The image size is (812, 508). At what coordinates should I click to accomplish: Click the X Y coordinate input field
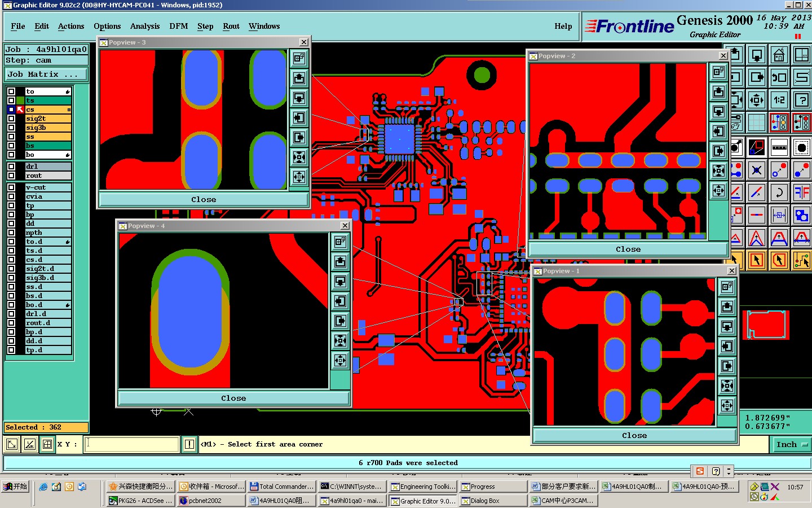[132, 444]
